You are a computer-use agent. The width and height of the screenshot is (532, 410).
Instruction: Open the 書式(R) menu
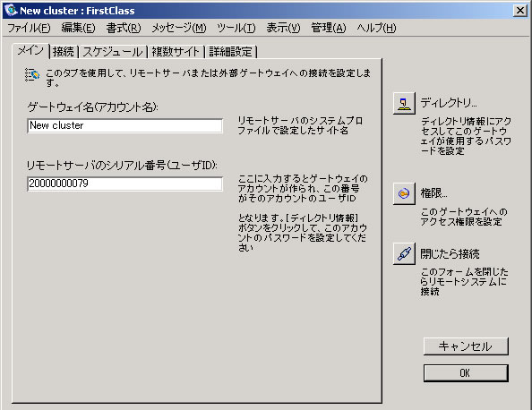coord(124,28)
